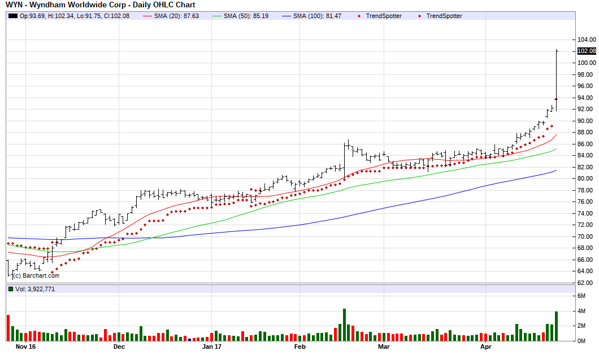
Task: Click the OHLC values Op:93.69 legend text
Action: tap(75, 16)
